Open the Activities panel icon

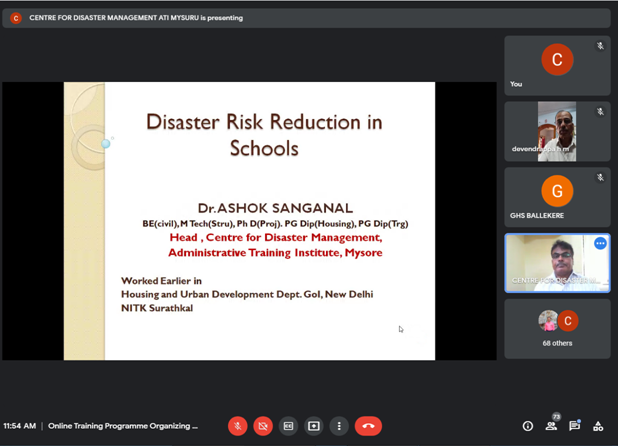click(x=598, y=426)
